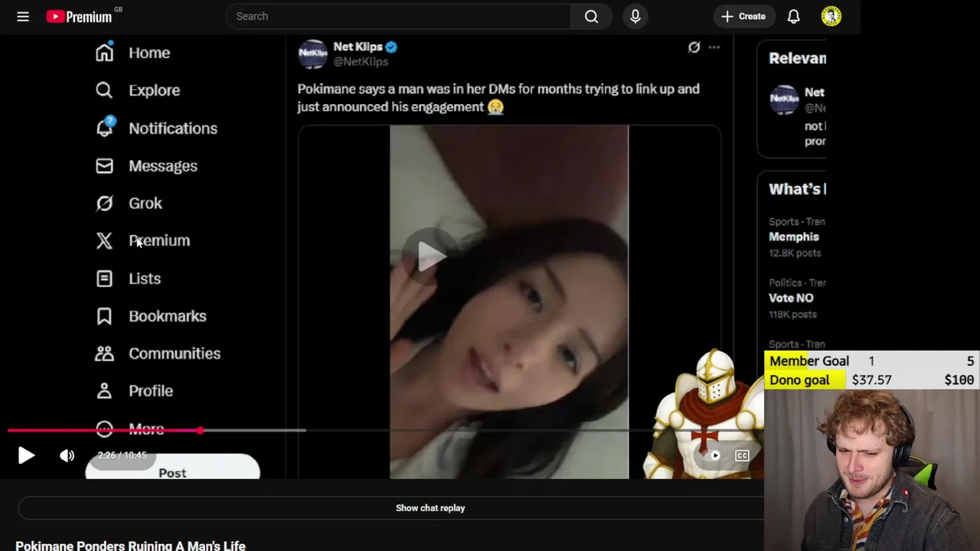Start voice search with microphone icon
The image size is (980, 551).
click(635, 16)
